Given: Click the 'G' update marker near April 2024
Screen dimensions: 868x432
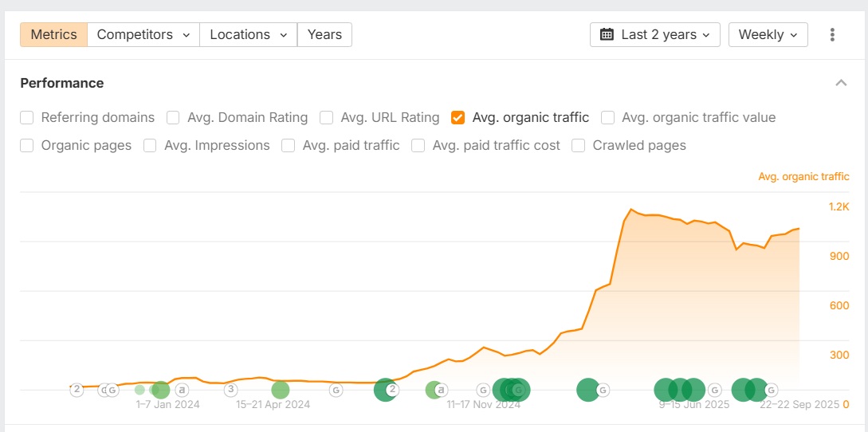Looking at the screenshot, I should pyautogui.click(x=336, y=390).
